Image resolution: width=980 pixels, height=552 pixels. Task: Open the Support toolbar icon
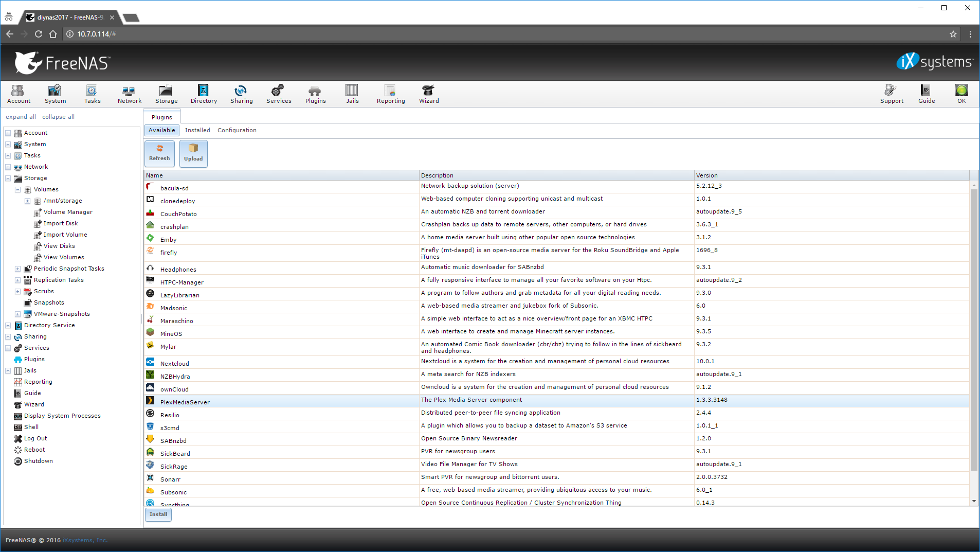pos(892,94)
